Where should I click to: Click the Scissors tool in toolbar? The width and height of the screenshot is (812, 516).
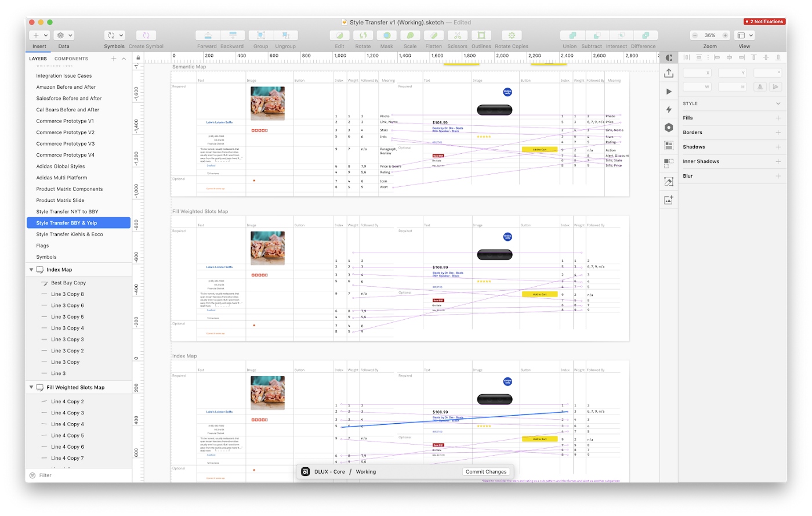point(457,35)
